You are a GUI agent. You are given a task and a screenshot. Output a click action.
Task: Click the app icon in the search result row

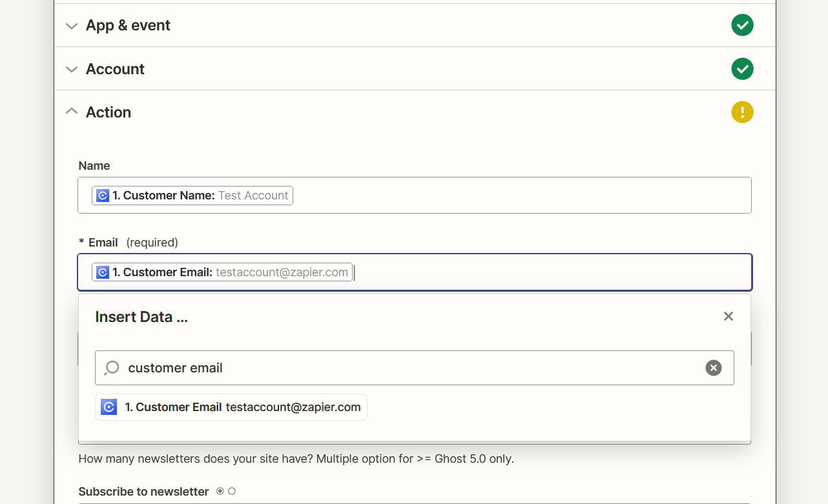109,407
